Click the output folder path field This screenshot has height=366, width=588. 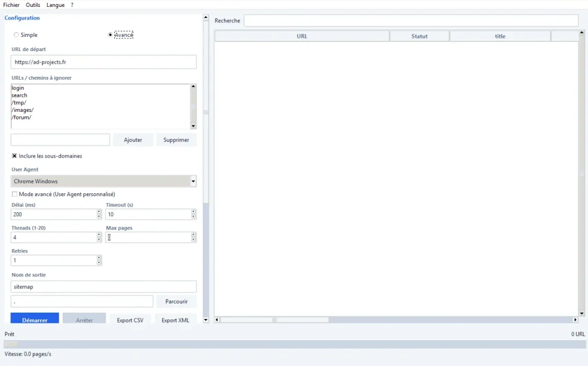[82, 302]
